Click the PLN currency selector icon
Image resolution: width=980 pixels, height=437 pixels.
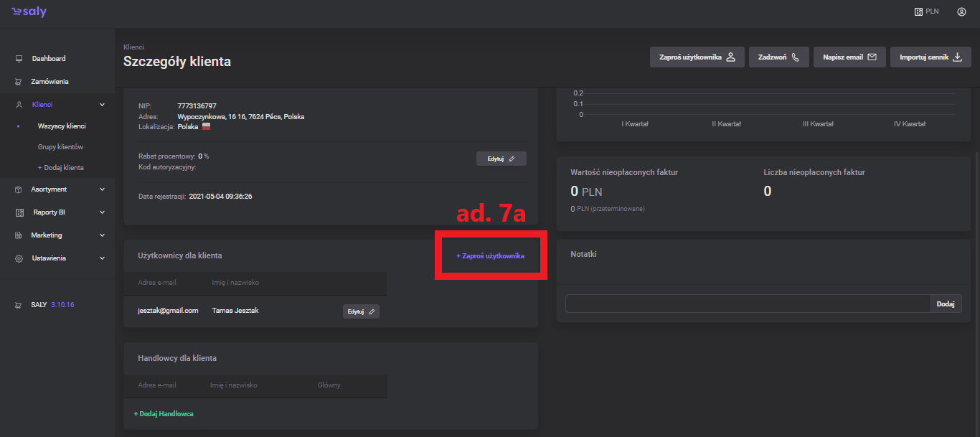(918, 12)
